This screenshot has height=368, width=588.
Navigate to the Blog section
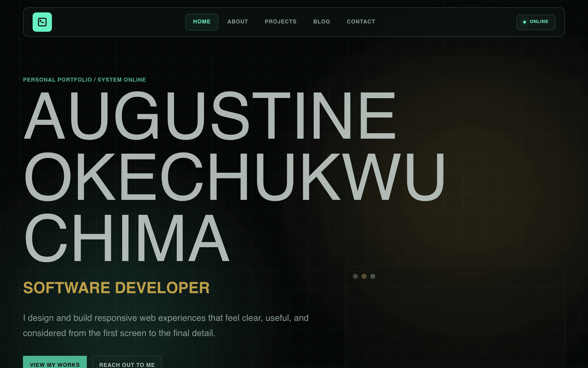click(x=322, y=22)
